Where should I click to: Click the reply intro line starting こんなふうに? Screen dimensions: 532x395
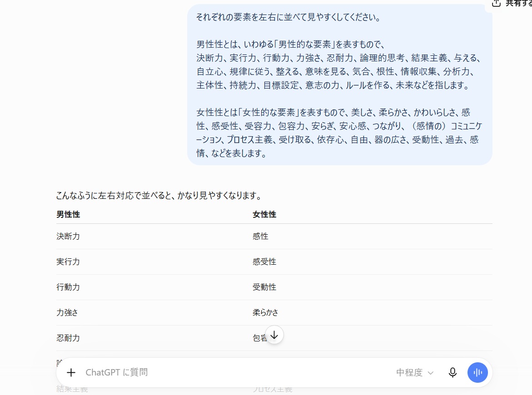(x=159, y=196)
